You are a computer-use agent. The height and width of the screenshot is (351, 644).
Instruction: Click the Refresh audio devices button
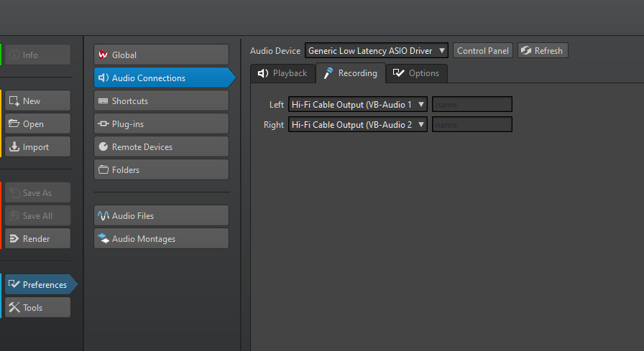[543, 51]
